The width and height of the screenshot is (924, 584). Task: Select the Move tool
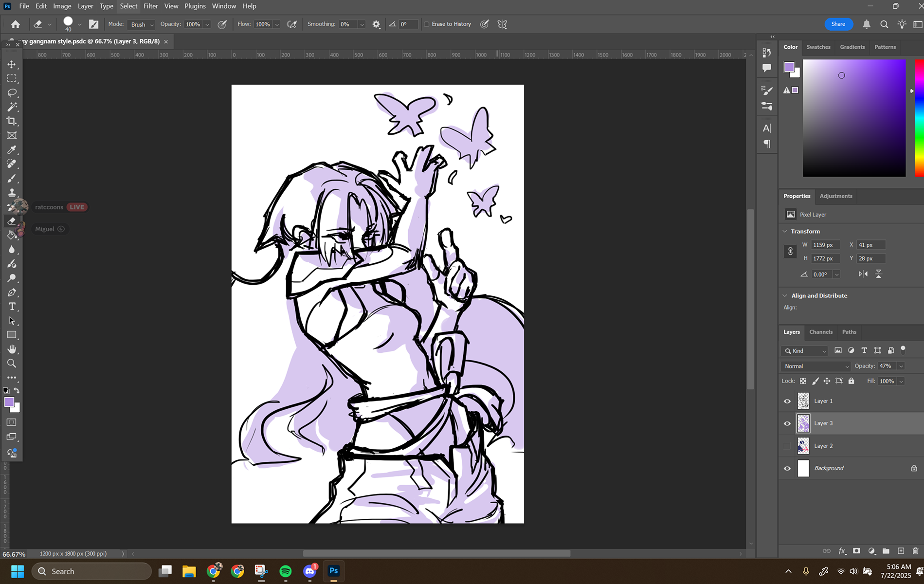coord(12,64)
